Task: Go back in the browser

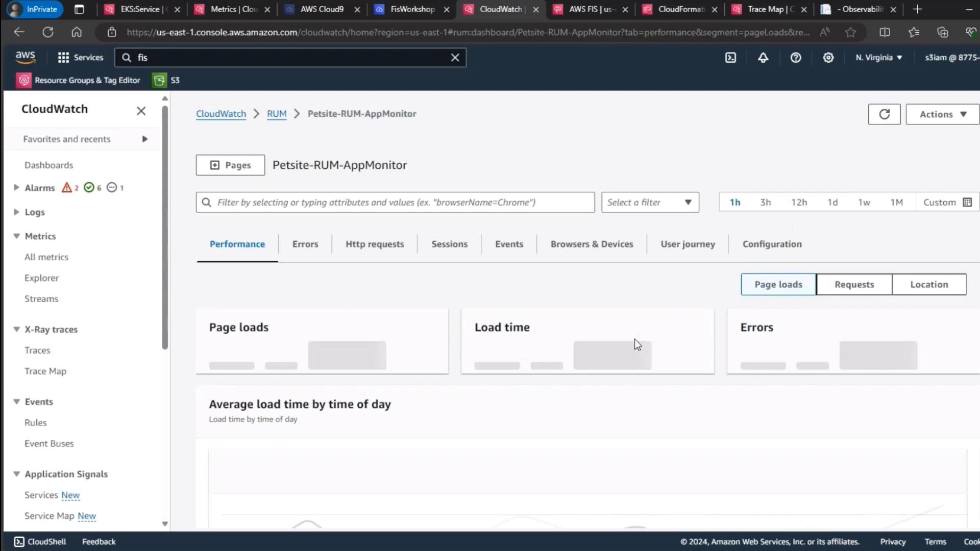Action: click(x=19, y=32)
